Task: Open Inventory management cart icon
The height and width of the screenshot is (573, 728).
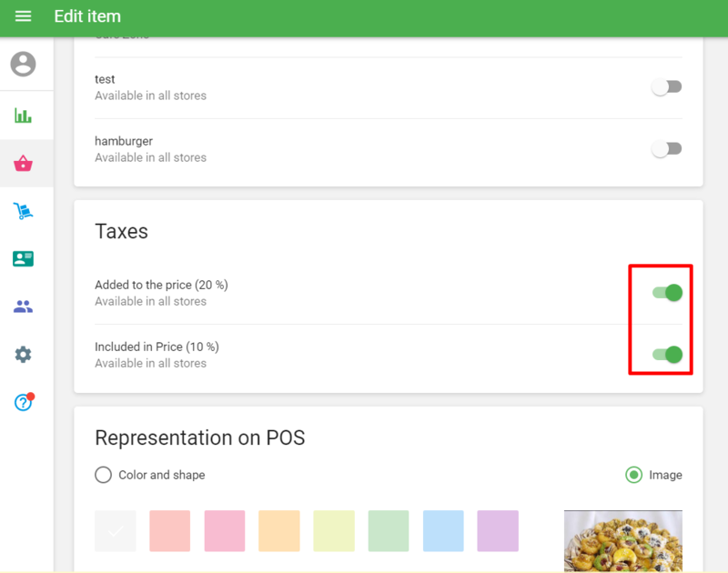Action: click(x=24, y=211)
